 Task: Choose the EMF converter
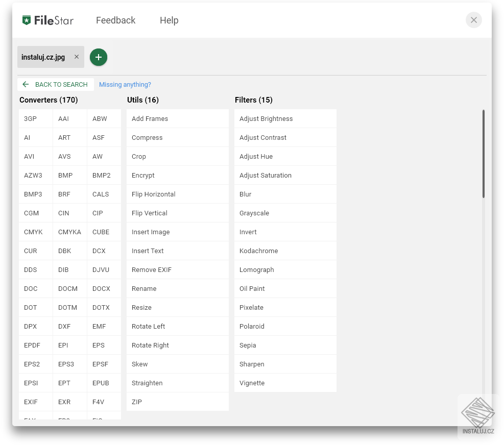104,326
